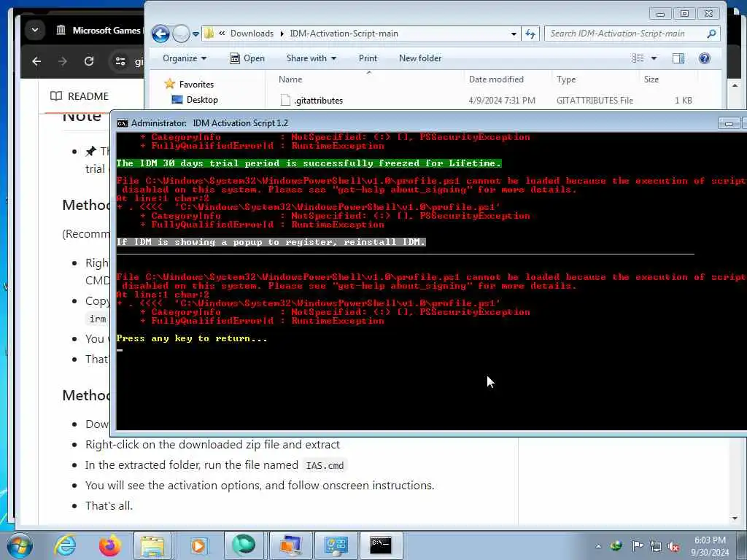747x560 pixels.
Task: Show hidden system tray icons
Action: pos(598,546)
